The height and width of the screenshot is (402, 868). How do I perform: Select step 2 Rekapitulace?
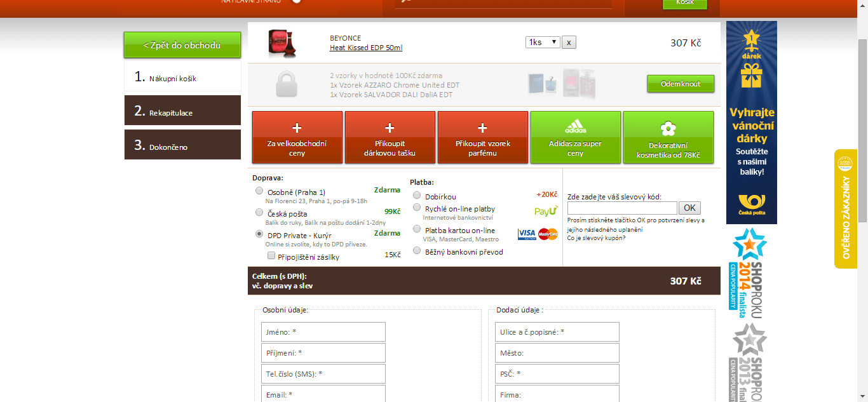pyautogui.click(x=182, y=111)
